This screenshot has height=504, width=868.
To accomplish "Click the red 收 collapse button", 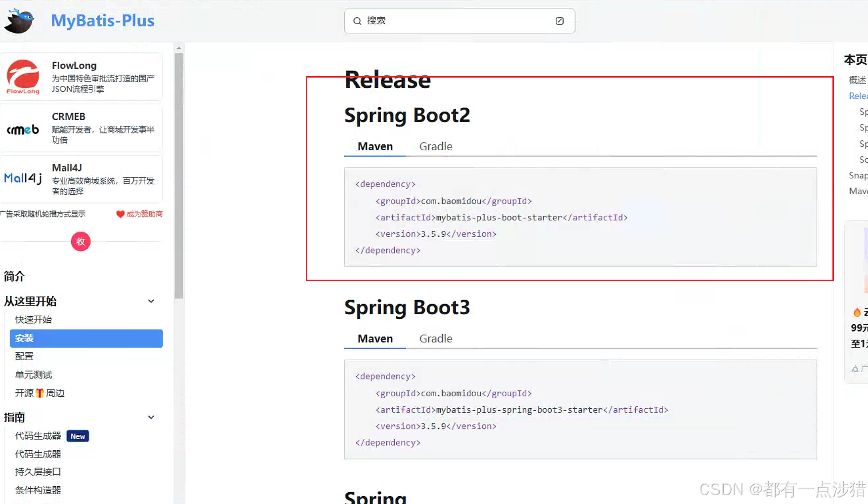I will [81, 241].
